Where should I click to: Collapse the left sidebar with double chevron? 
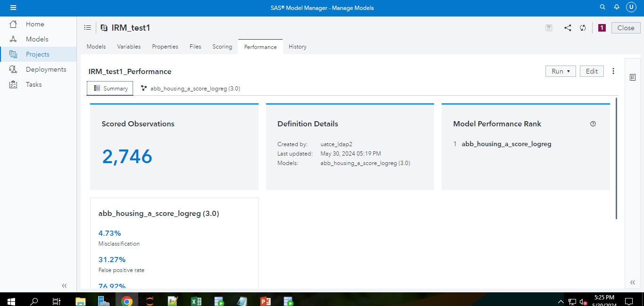coord(64,285)
